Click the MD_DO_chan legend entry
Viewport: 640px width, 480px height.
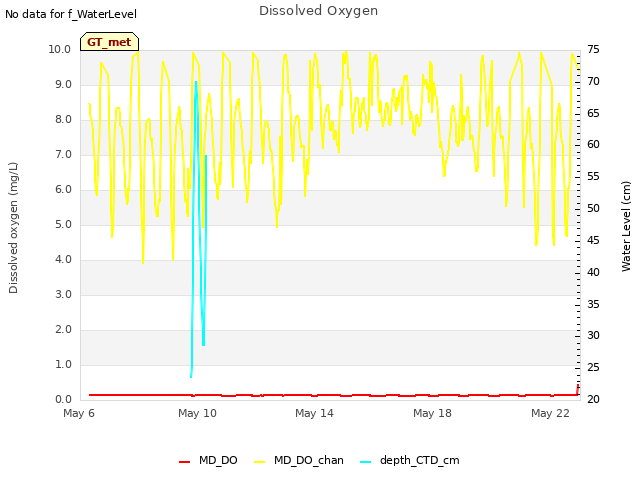coord(299,460)
